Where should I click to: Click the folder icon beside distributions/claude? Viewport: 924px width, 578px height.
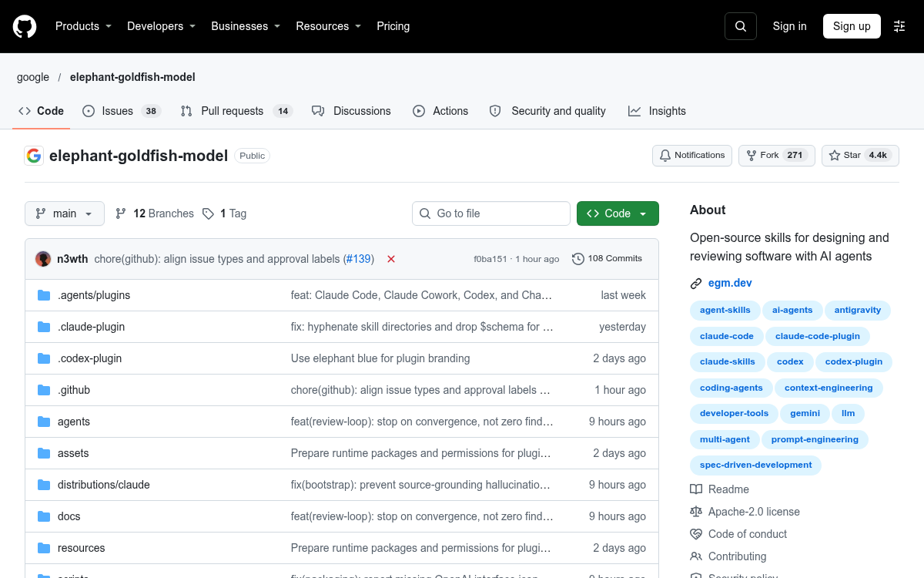44,485
